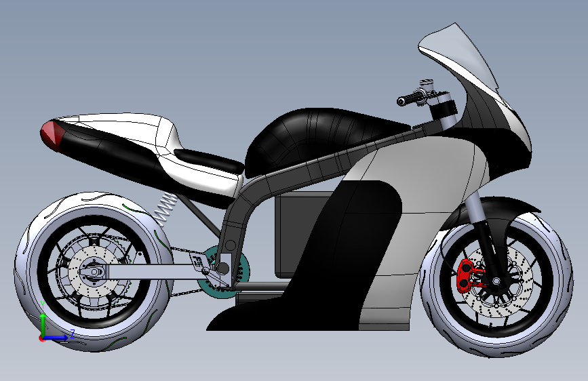Select the black rider seat pad
Screen dimensions: 588x381
click(210, 160)
